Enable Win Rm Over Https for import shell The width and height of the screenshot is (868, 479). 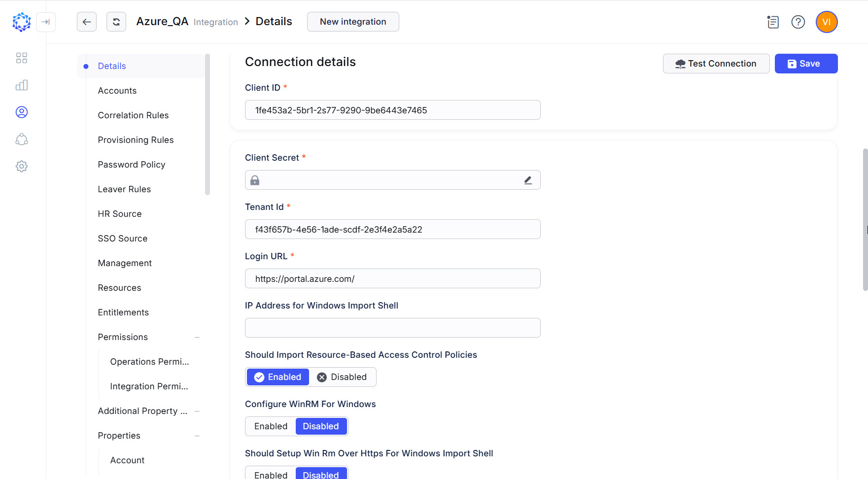(x=270, y=474)
